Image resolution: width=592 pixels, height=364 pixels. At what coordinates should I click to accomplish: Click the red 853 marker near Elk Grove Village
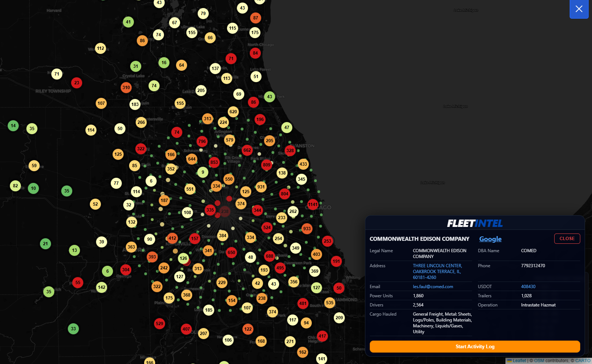(214, 162)
